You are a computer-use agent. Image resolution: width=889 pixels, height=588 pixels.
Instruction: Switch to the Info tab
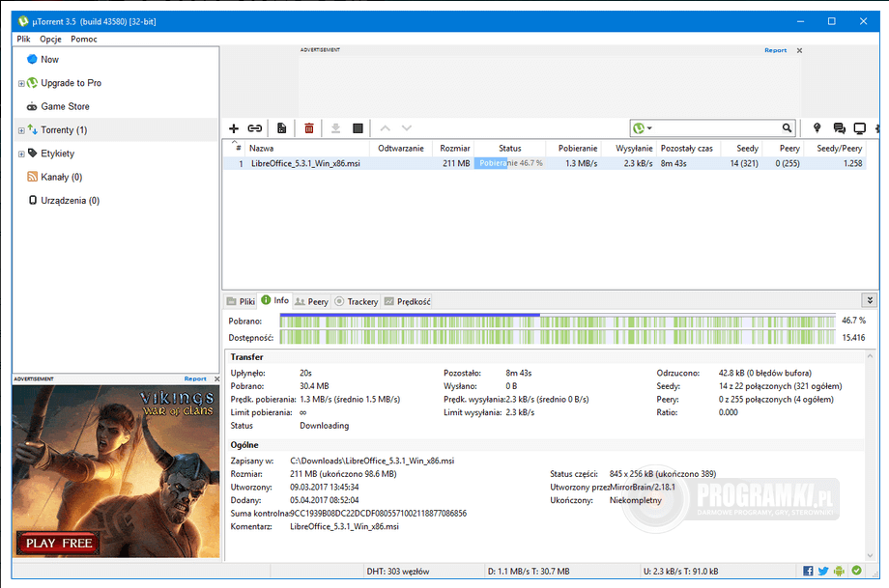coord(275,300)
